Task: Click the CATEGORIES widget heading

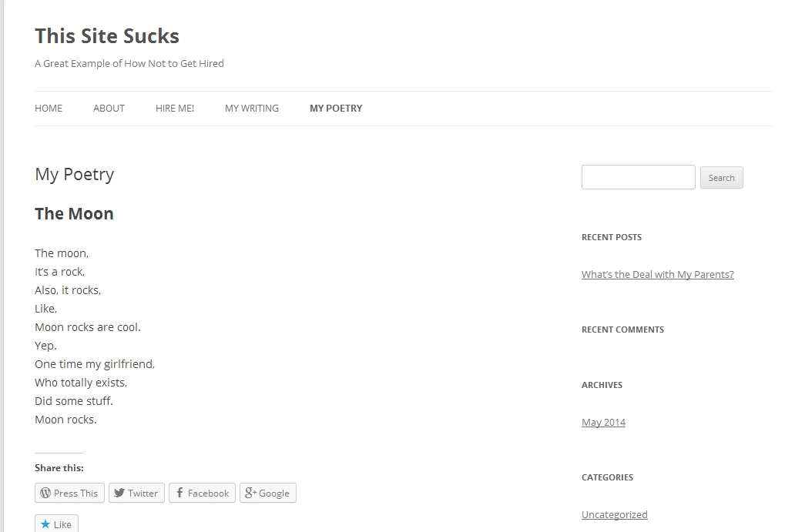Action: 607,477
